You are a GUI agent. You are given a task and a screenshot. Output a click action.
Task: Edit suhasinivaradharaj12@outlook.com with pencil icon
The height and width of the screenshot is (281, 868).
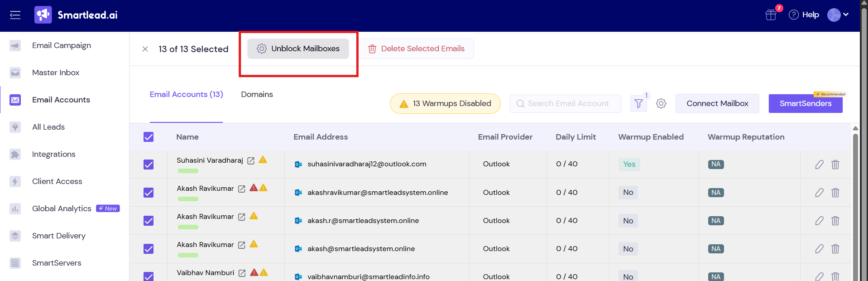pyautogui.click(x=820, y=165)
